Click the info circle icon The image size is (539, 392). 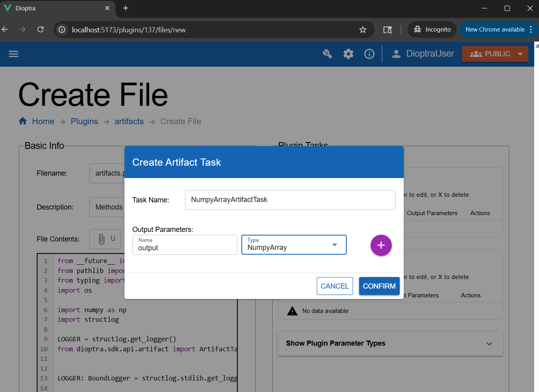(369, 54)
